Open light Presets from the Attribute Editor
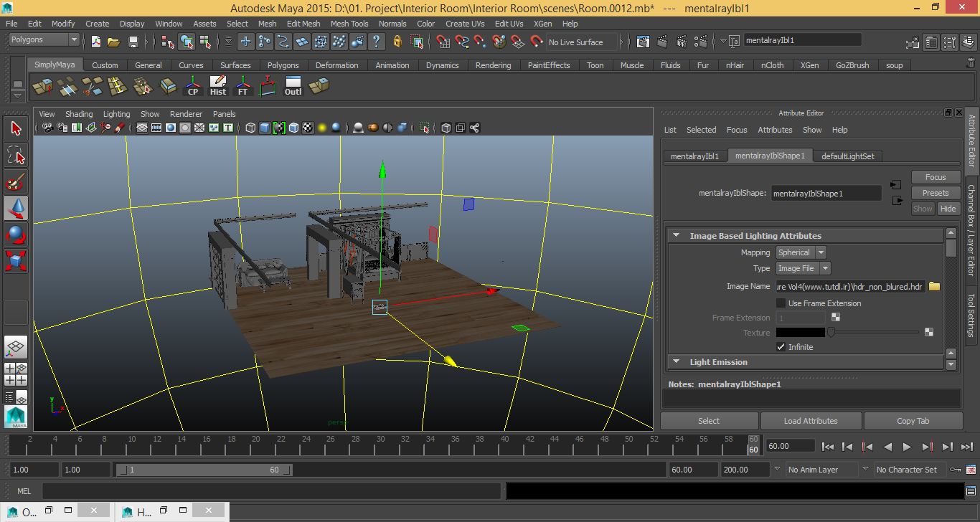This screenshot has height=522, width=980. pyautogui.click(x=936, y=192)
